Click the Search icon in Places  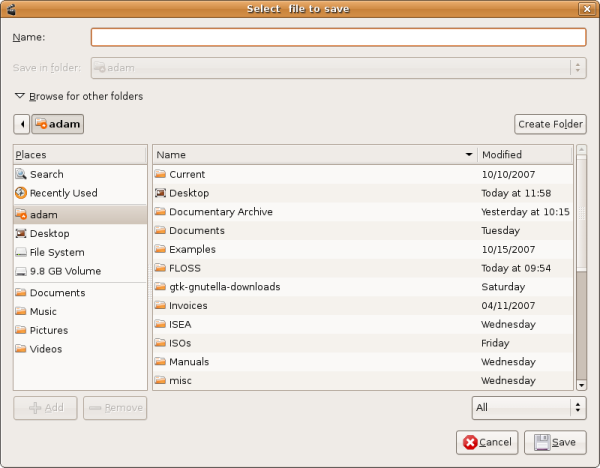coord(21,174)
